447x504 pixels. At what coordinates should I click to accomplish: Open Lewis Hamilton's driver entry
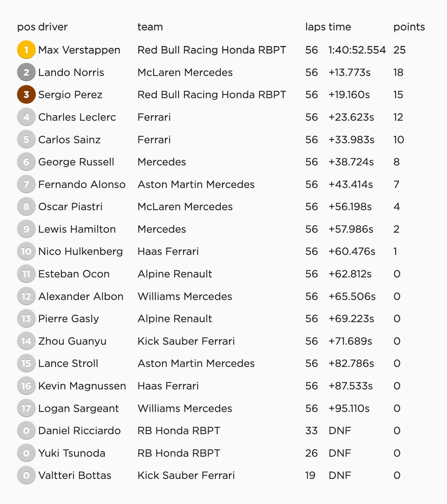[x=77, y=229]
